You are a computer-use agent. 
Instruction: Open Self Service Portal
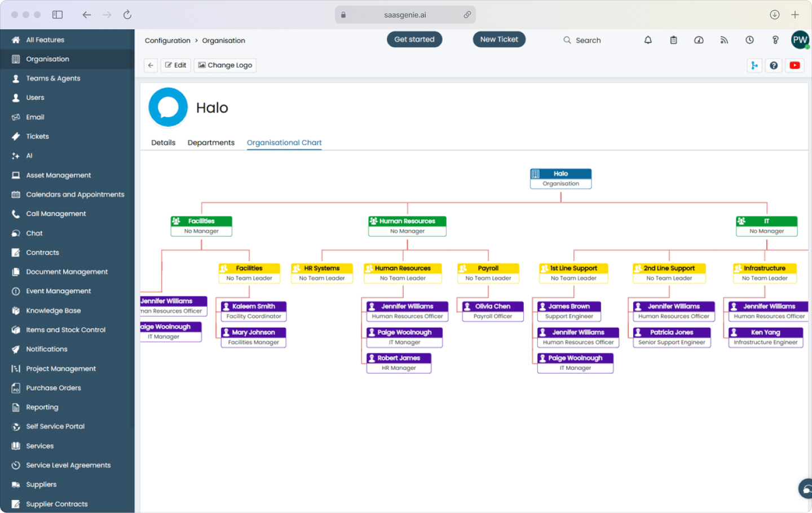pos(67,426)
